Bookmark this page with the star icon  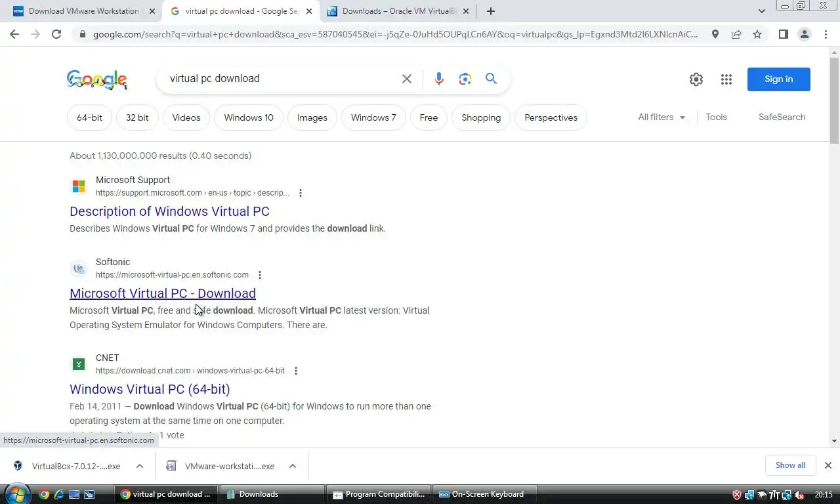pyautogui.click(x=757, y=34)
